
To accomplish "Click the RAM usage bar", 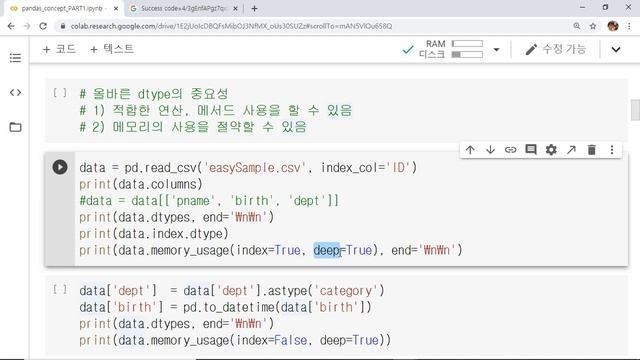I will tap(467, 43).
